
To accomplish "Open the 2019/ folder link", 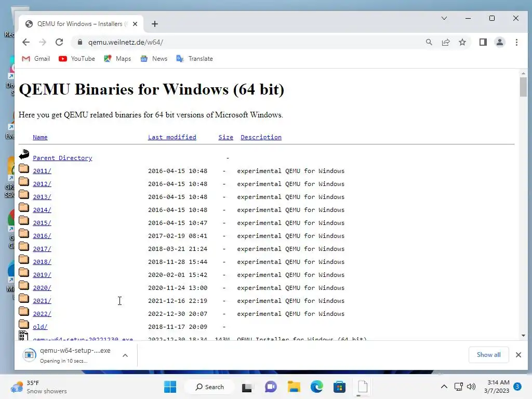I will click(x=42, y=275).
